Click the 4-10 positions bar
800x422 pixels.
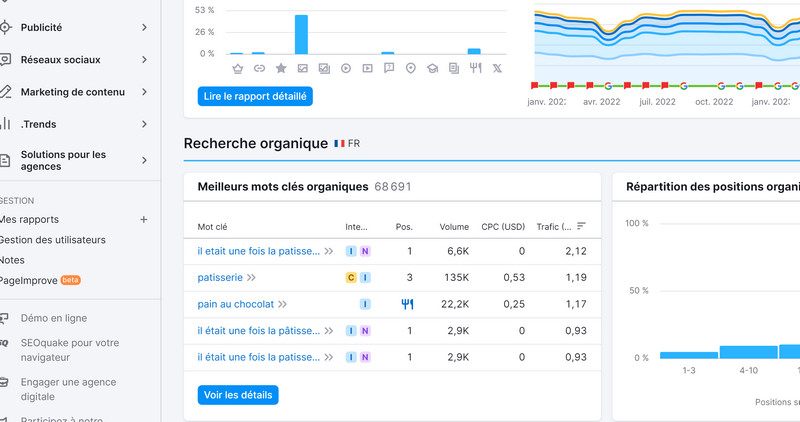(x=748, y=352)
